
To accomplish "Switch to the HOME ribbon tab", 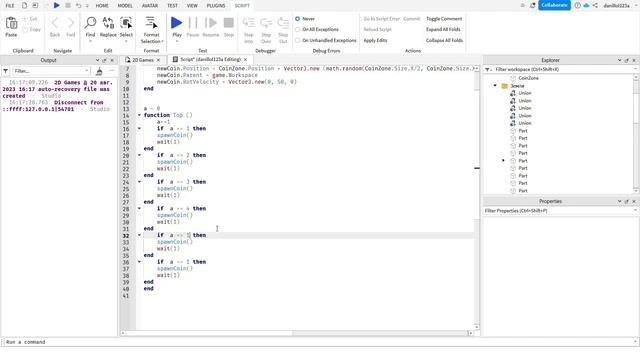I will click(102, 6).
